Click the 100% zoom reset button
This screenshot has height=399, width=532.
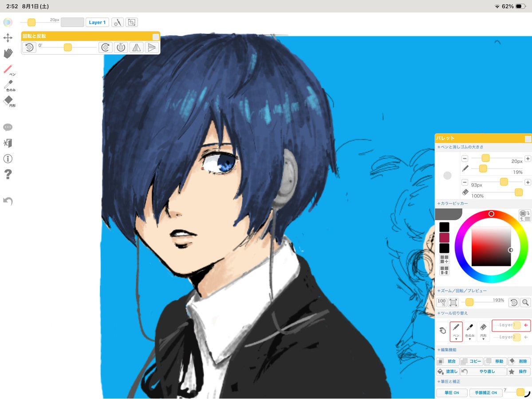click(441, 302)
